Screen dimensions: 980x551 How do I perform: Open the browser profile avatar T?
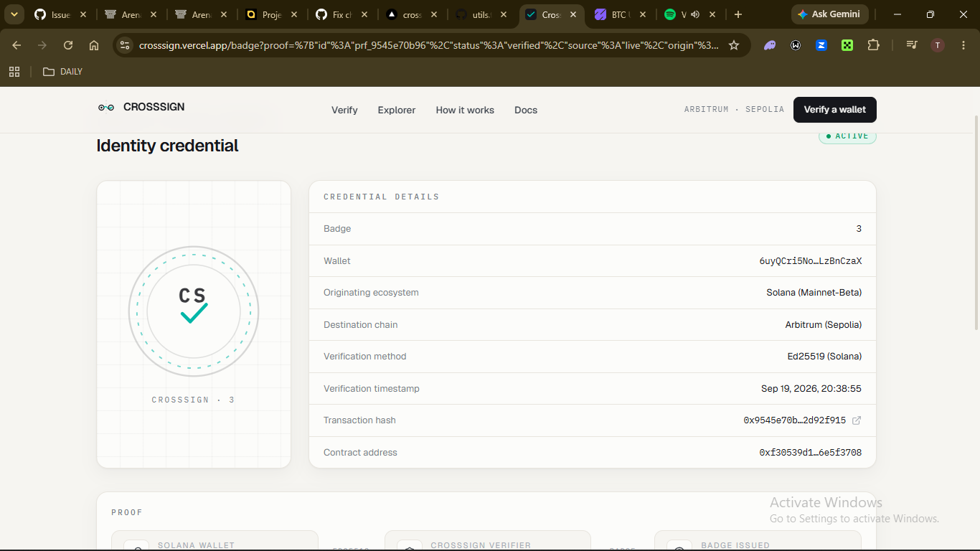click(938, 45)
